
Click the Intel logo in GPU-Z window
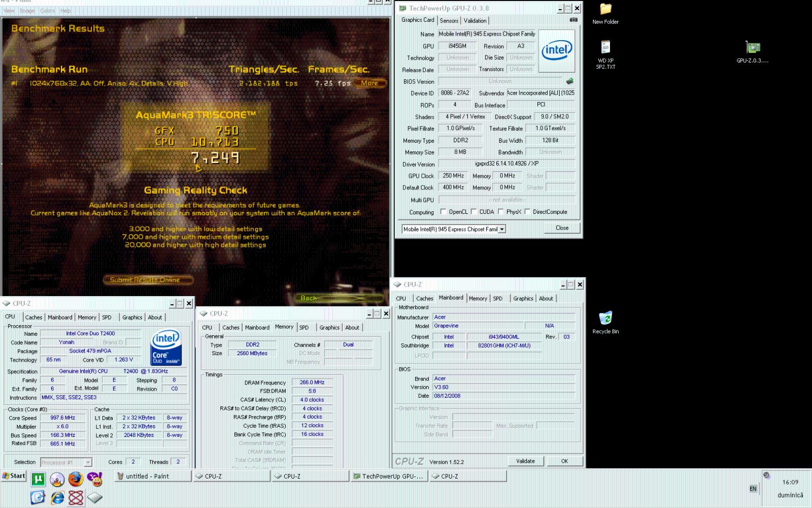pyautogui.click(x=557, y=50)
